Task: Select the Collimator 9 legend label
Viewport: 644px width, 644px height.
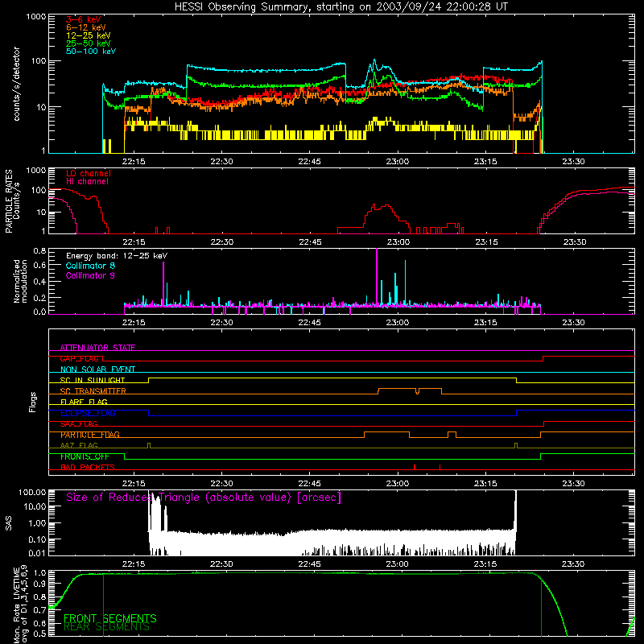Action: pos(90,275)
